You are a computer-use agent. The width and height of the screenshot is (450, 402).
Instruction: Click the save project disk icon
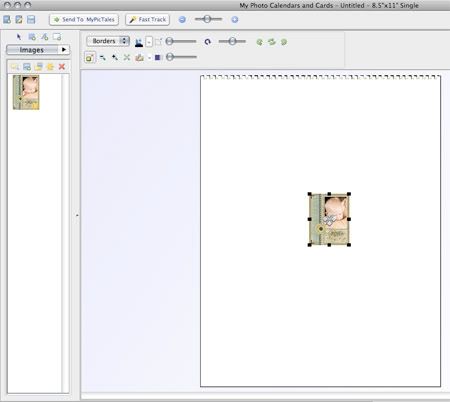pos(31,20)
